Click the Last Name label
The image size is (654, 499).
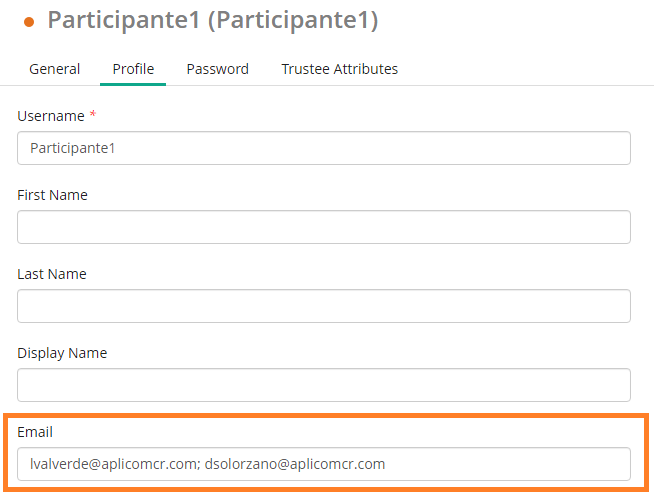click(x=52, y=274)
